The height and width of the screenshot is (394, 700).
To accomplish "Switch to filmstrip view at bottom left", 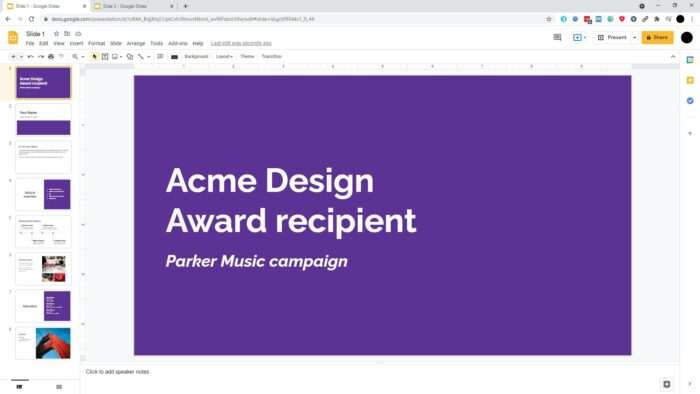I will (19, 387).
